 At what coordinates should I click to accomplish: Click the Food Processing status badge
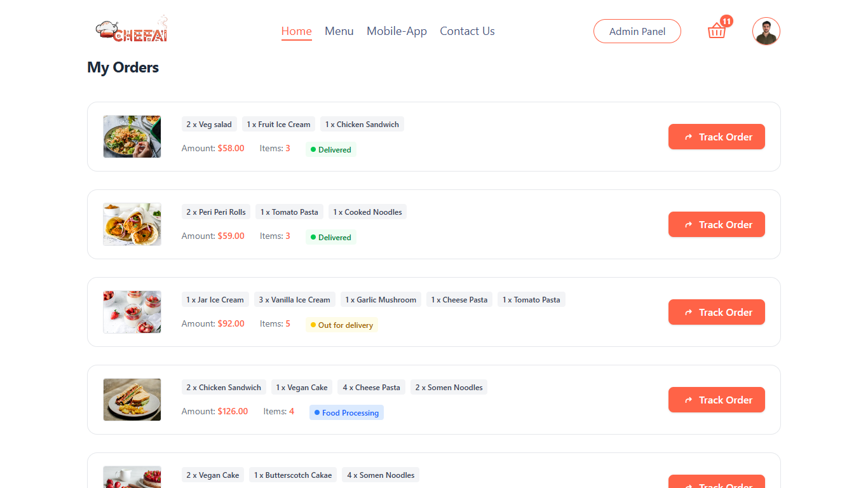click(x=346, y=413)
